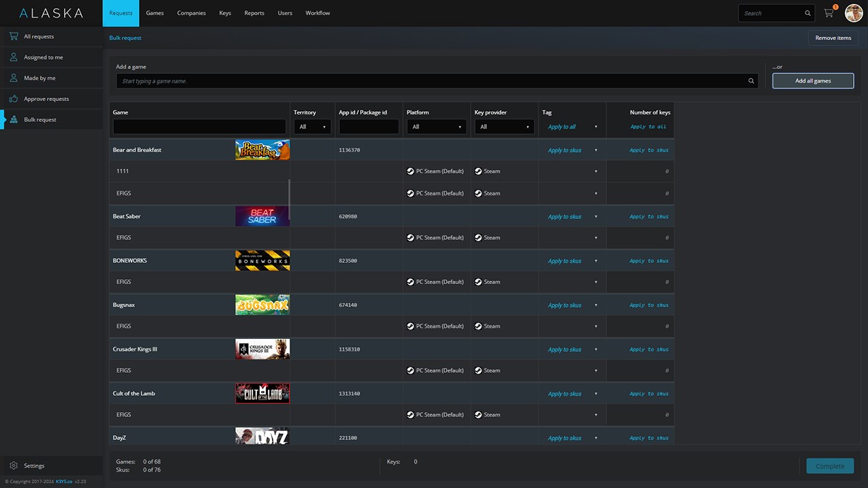Click the magnifier in Add a game field

pos(751,81)
